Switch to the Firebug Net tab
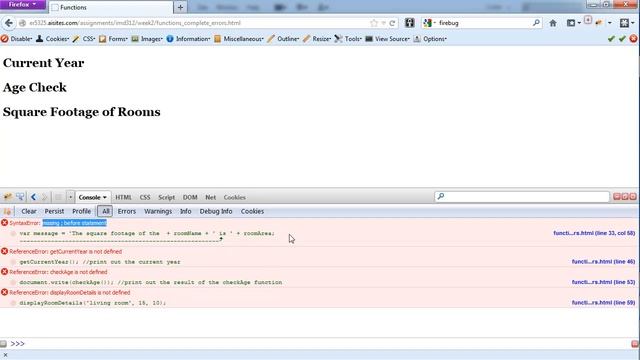The width and height of the screenshot is (640, 360). [211, 197]
